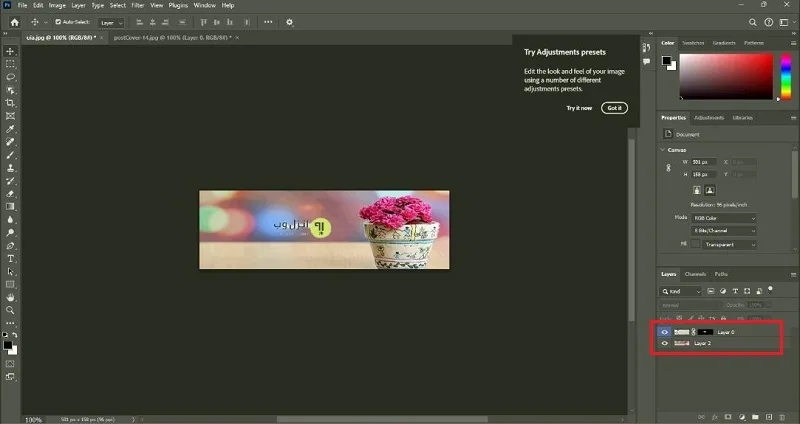
Task: Select the Crop tool
Action: coord(10,103)
